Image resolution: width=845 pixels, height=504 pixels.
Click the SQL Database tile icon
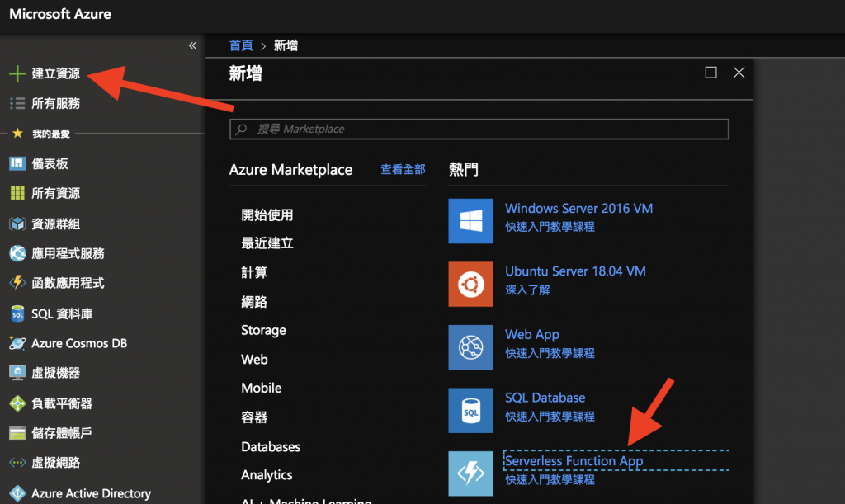[470, 410]
